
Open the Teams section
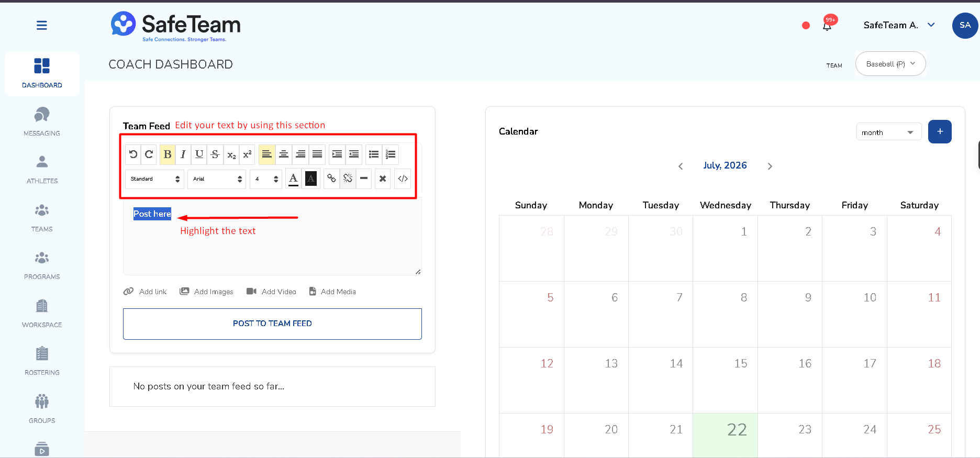point(42,218)
